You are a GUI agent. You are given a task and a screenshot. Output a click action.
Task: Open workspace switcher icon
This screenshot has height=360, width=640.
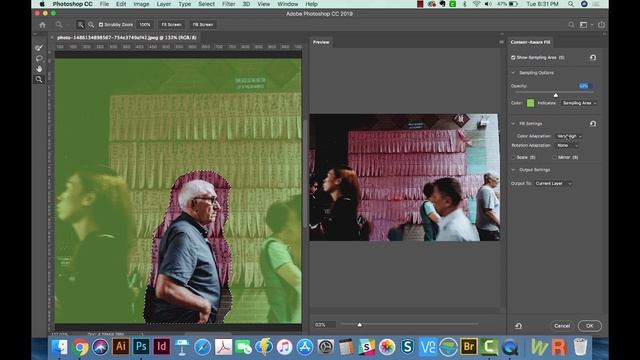pos(584,24)
